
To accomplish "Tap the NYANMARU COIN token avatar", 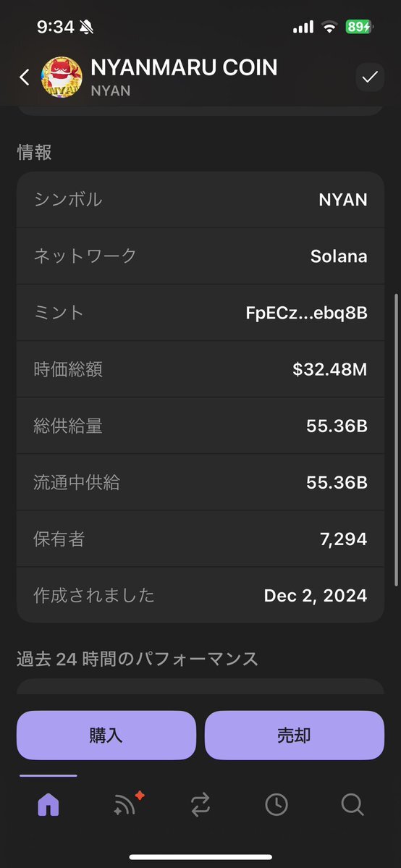I will click(62, 77).
